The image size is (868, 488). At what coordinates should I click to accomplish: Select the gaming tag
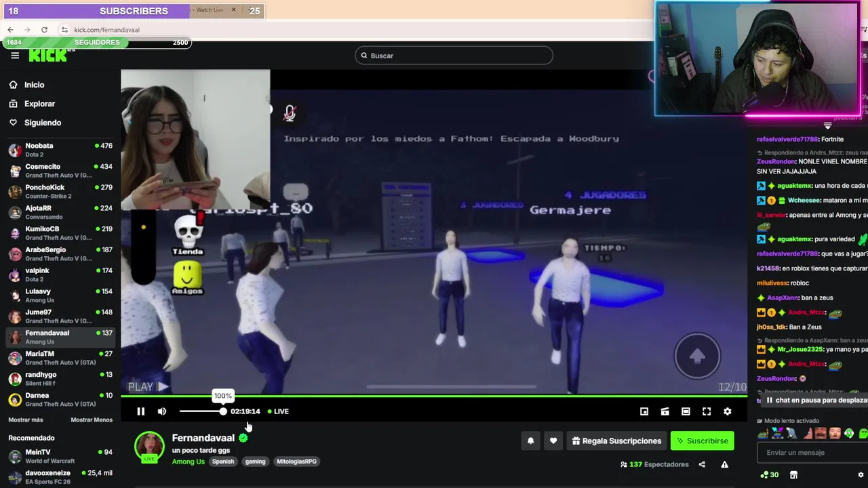pos(255,462)
